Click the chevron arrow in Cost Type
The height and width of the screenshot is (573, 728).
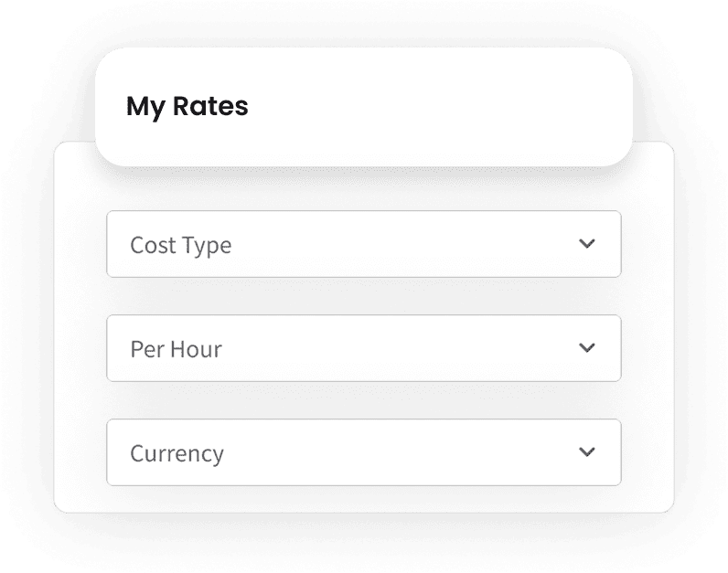coord(587,244)
